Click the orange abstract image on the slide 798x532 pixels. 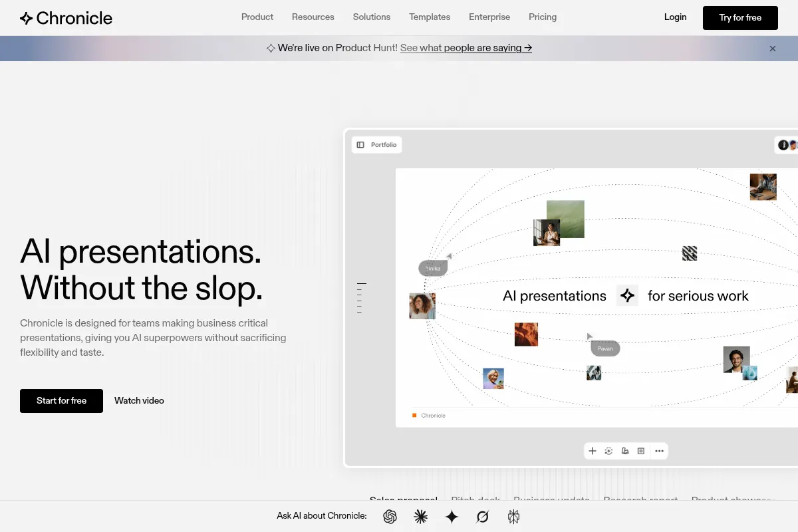(526, 334)
